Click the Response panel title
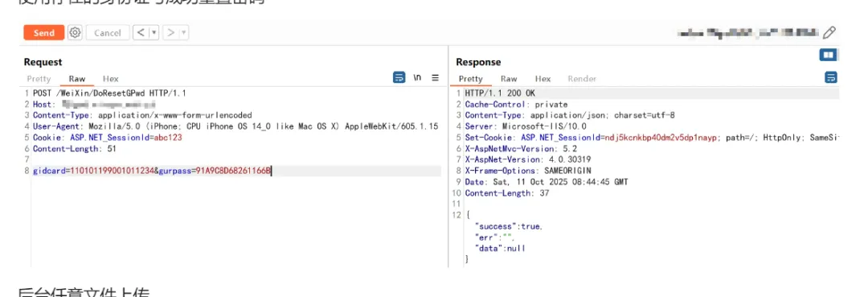Viewport: 868px width, 297px height. (x=478, y=62)
